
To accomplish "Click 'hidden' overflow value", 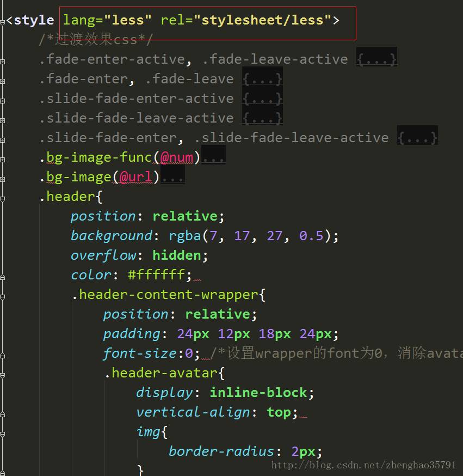I will [176, 255].
